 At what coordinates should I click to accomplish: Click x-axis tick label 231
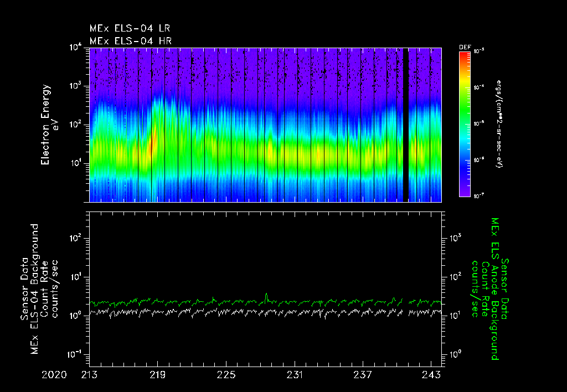(295, 375)
